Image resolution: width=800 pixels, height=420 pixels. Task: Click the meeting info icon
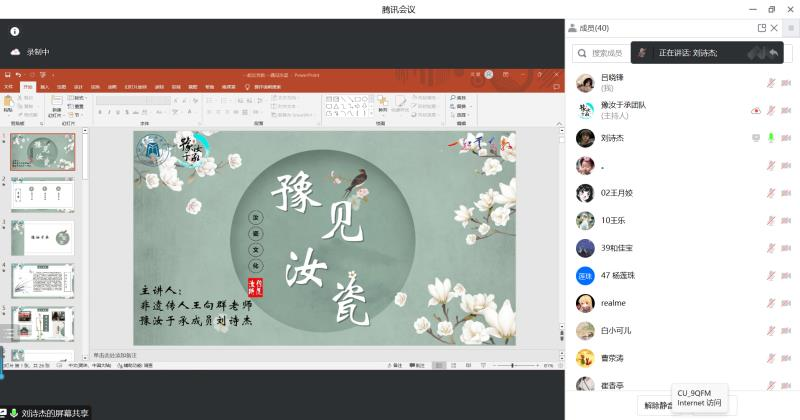(15, 32)
